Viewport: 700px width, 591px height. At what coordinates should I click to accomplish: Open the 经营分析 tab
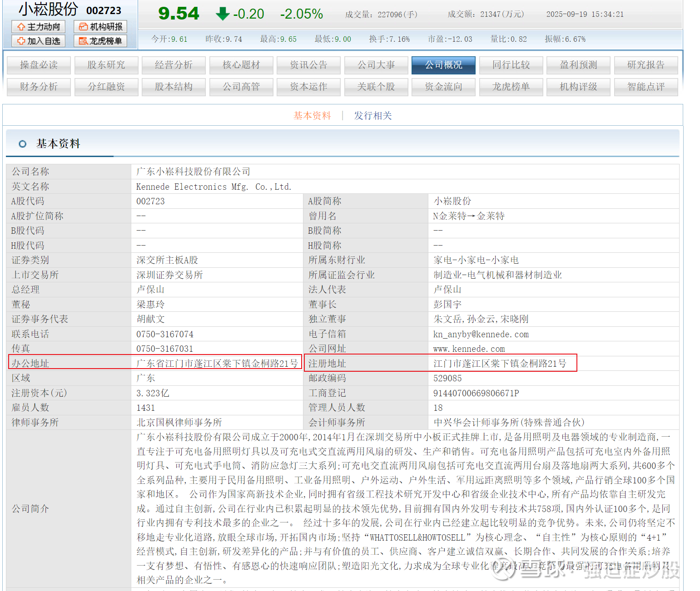point(174,65)
